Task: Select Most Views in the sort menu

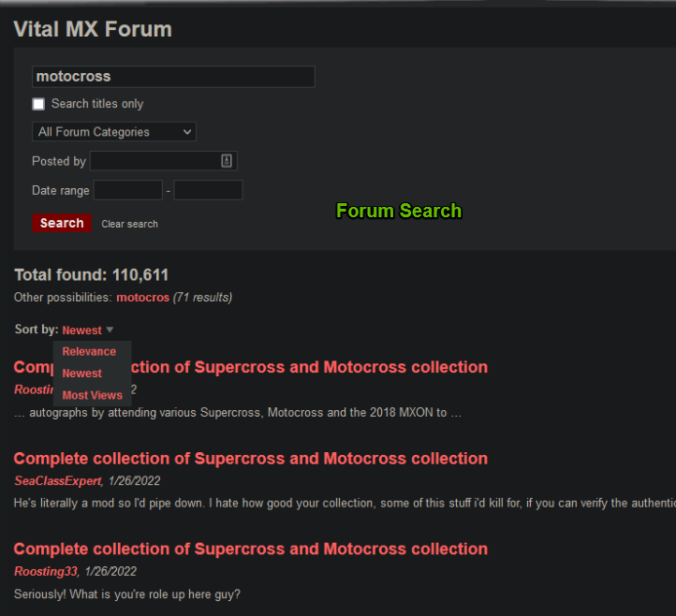Action: point(93,395)
